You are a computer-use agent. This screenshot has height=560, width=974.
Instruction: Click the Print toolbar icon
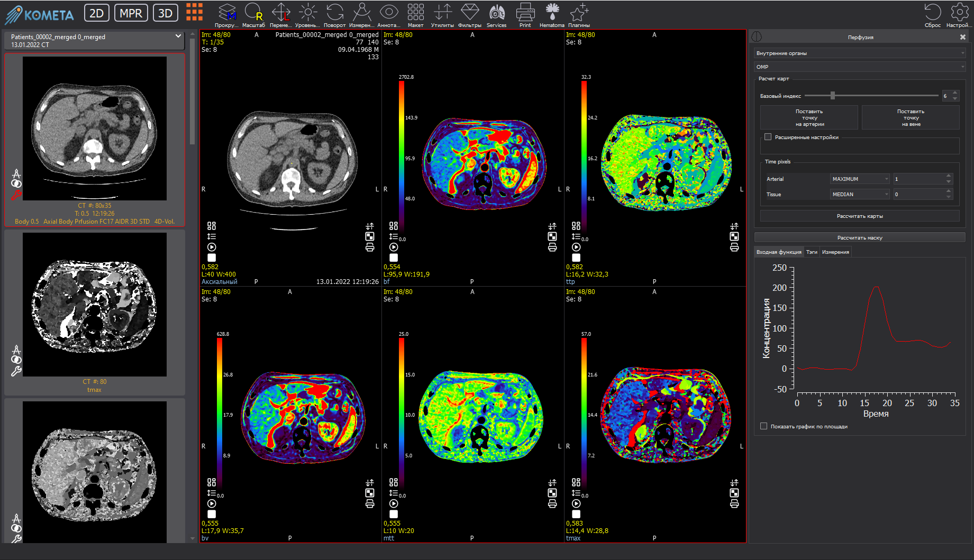[525, 15]
